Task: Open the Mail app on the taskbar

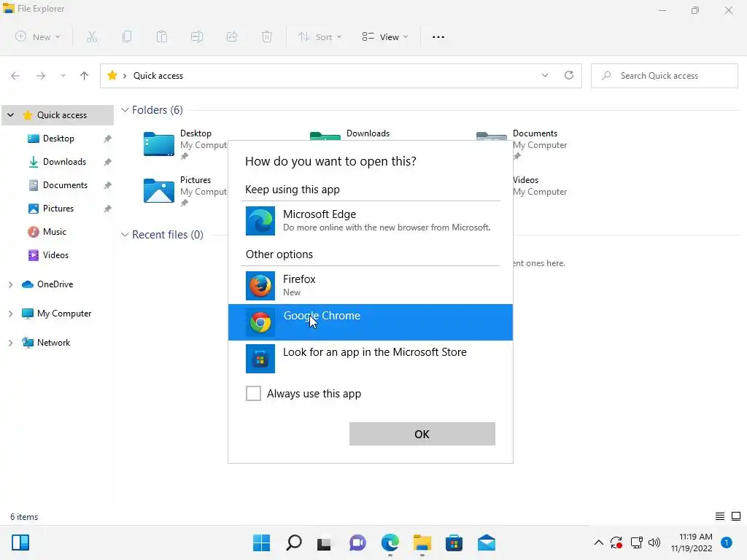Action: [487, 542]
